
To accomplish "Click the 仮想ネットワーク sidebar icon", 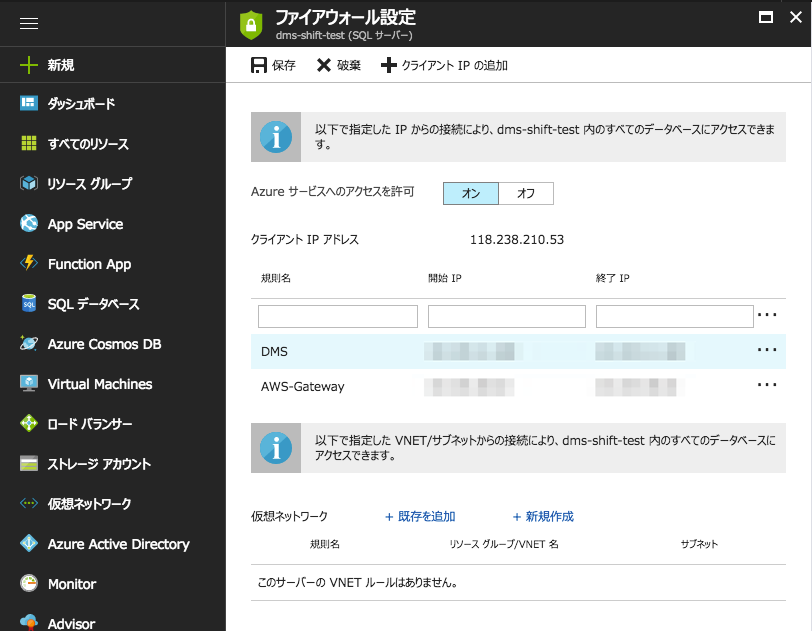I will tap(27, 504).
